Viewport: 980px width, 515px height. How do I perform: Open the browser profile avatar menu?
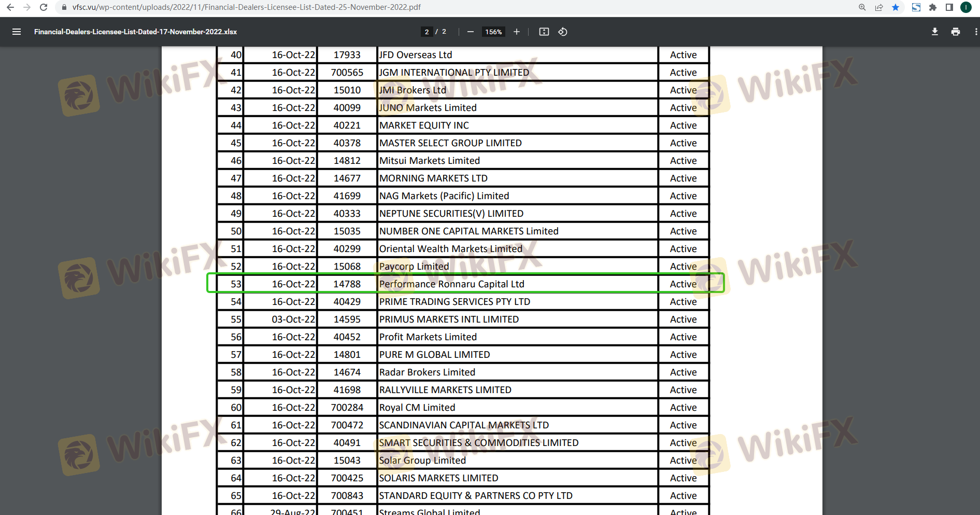[x=966, y=7]
